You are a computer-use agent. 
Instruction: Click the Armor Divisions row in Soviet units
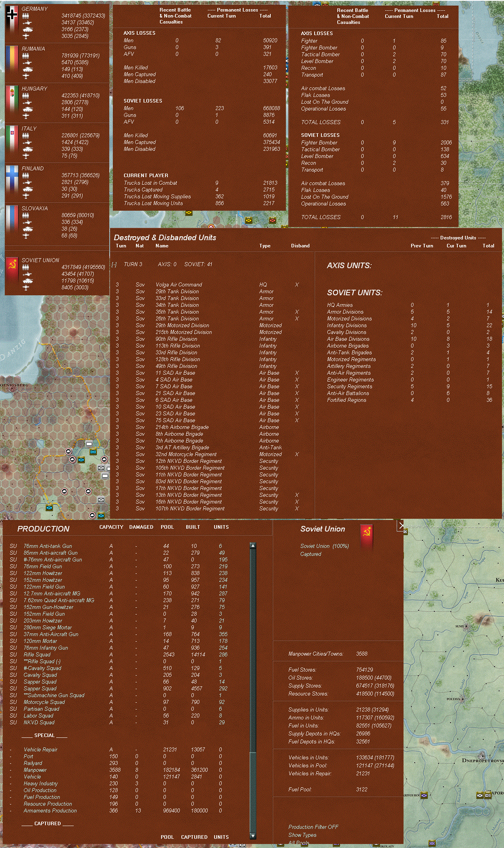(x=410, y=312)
